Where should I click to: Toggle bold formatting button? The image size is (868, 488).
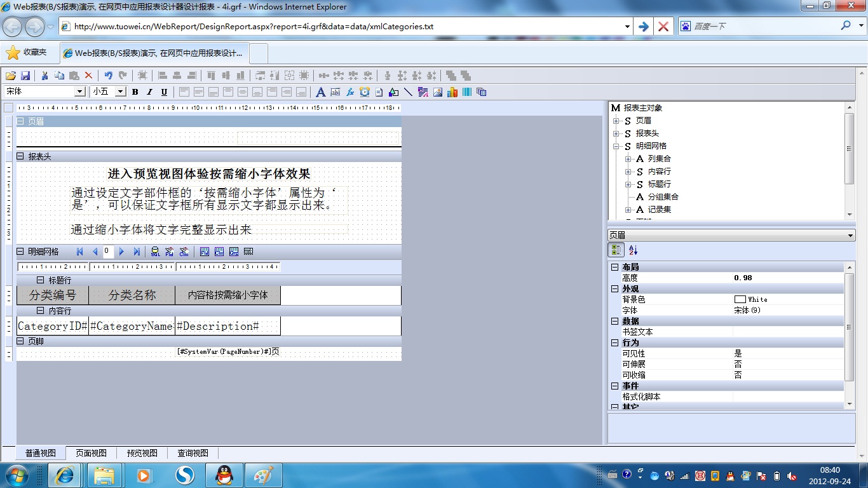pos(135,92)
